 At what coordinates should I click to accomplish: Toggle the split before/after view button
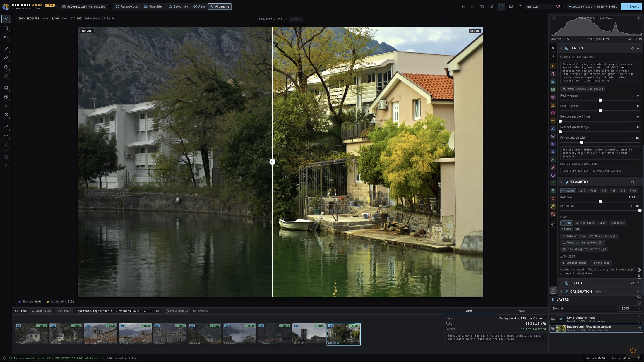[x=501, y=6]
